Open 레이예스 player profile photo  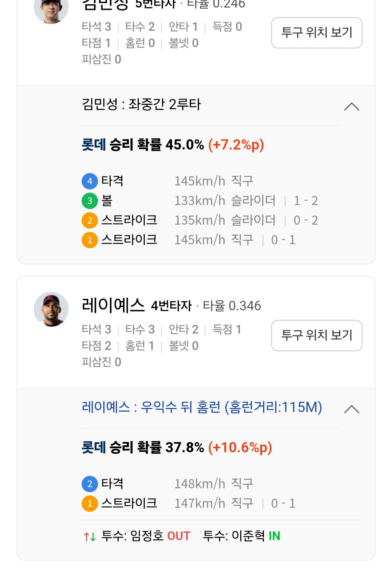click(51, 309)
